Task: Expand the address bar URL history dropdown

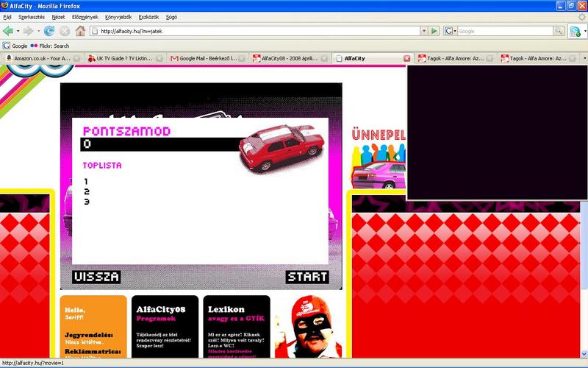Action: click(424, 31)
